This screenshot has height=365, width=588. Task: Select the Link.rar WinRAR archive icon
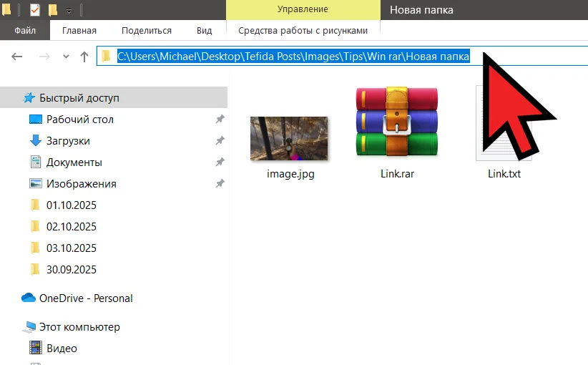pos(396,122)
